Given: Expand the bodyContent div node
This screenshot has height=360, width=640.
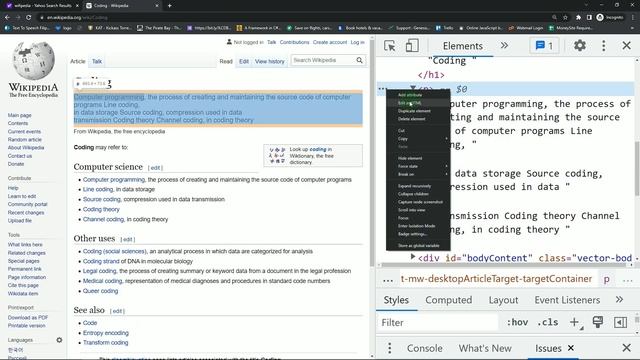Looking at the screenshot, I should (413, 257).
